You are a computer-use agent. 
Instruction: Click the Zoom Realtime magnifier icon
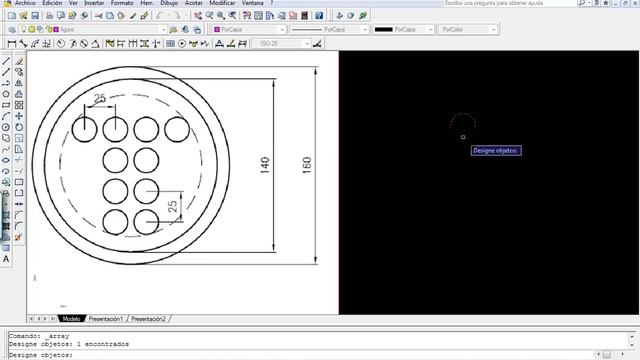(x=209, y=16)
